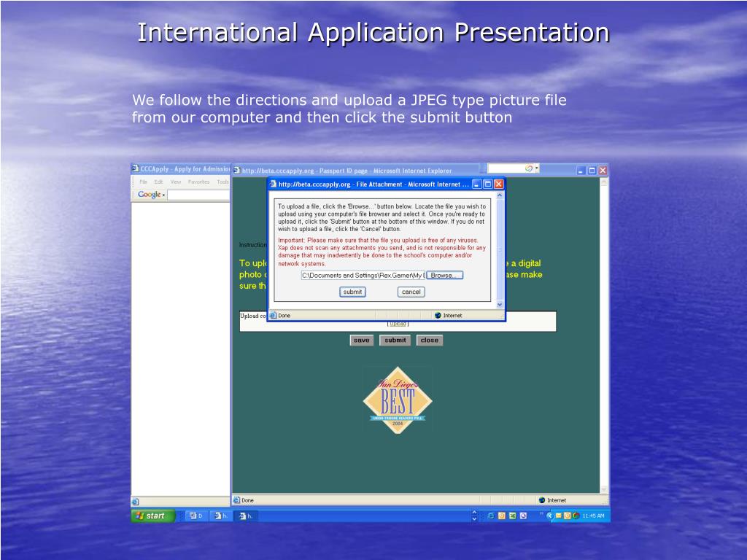Click the pressed 'h.' taskbar button
The image size is (747, 560).
click(246, 516)
